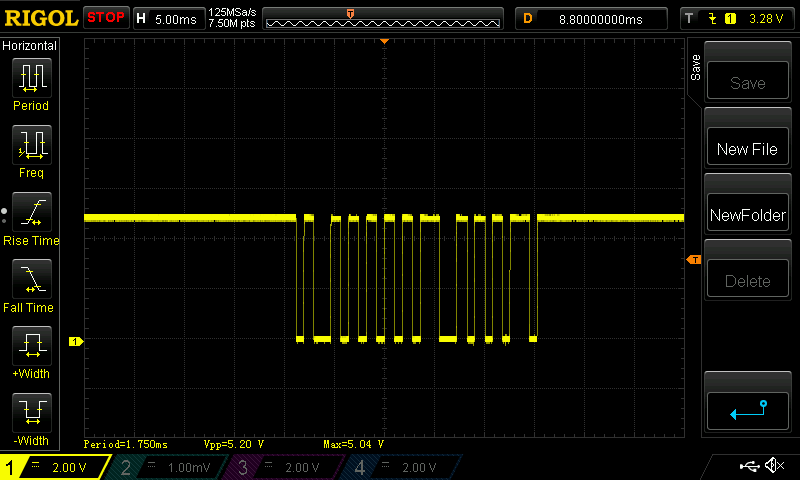
Task: Click the Vpp=5.20 V measurement readout
Action: (x=234, y=444)
